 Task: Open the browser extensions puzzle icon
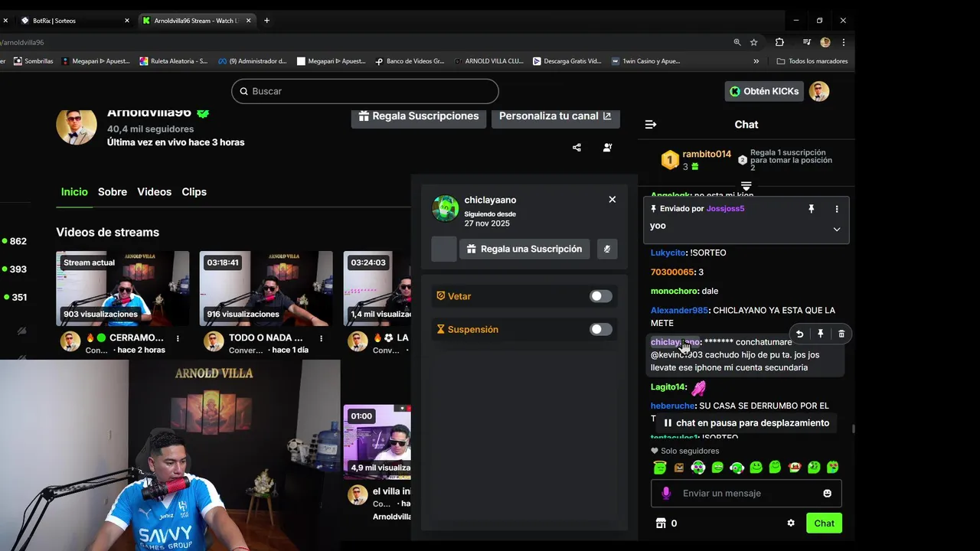[779, 42]
